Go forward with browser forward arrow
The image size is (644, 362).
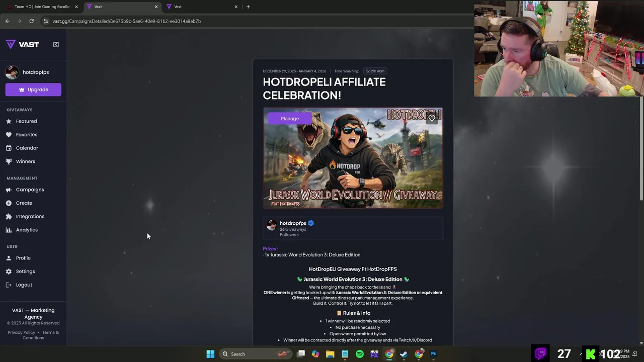pos(19,21)
